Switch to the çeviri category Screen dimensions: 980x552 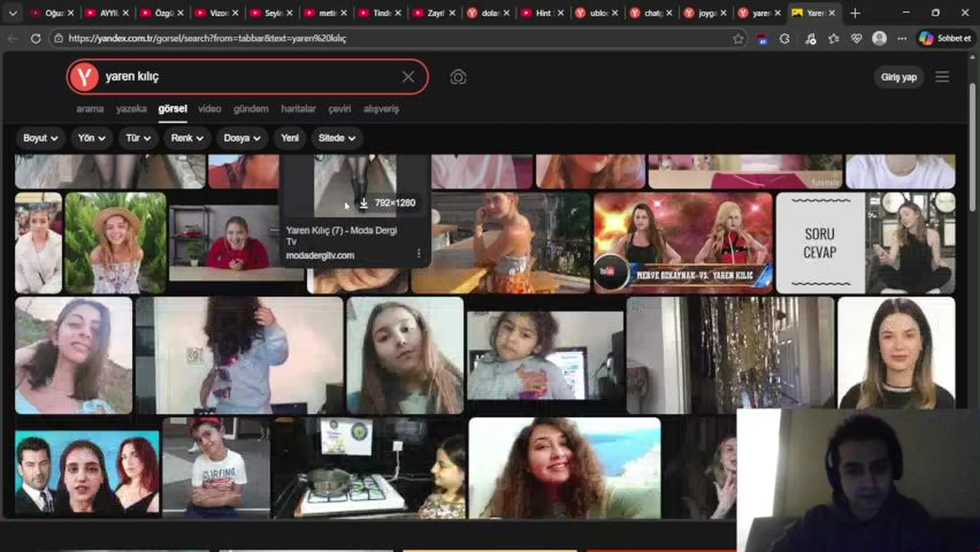click(340, 109)
